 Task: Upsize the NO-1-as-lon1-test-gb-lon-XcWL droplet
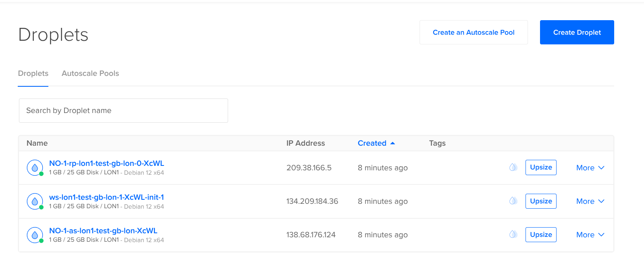[x=540, y=234]
